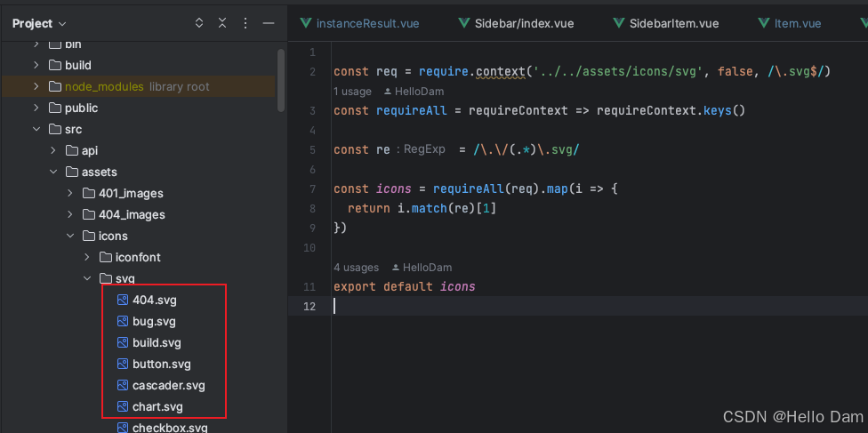Screen dimensions: 868x433
Task: Expand the public folder chevron
Action: point(36,108)
